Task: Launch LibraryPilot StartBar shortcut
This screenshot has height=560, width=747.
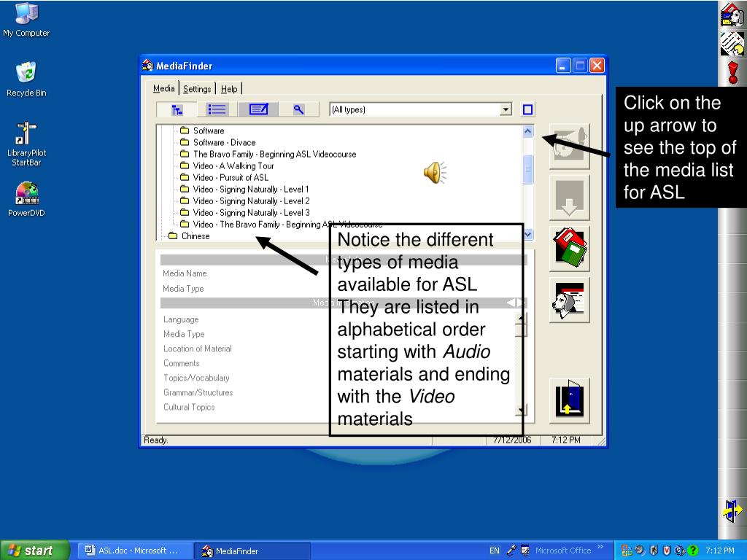Action: click(x=26, y=144)
